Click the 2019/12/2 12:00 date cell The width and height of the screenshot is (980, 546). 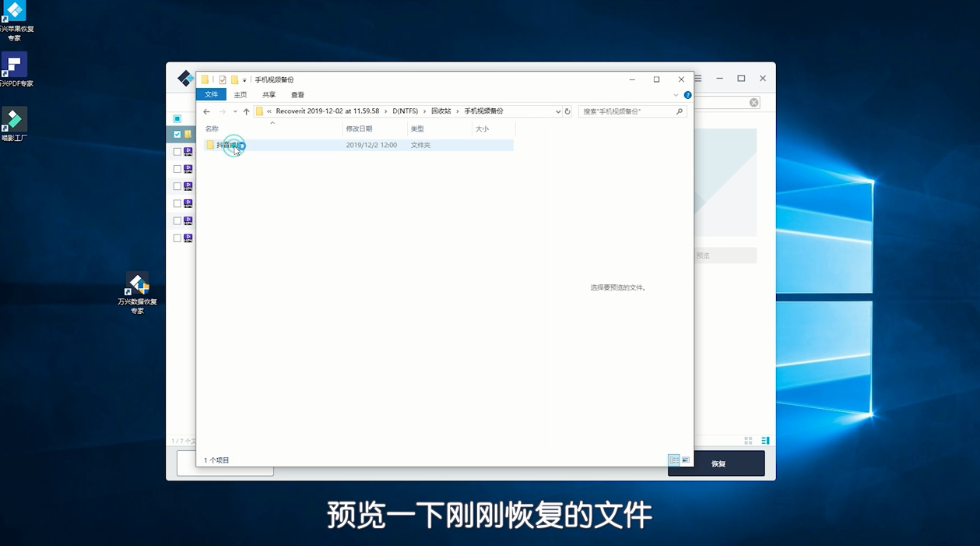pyautogui.click(x=371, y=145)
